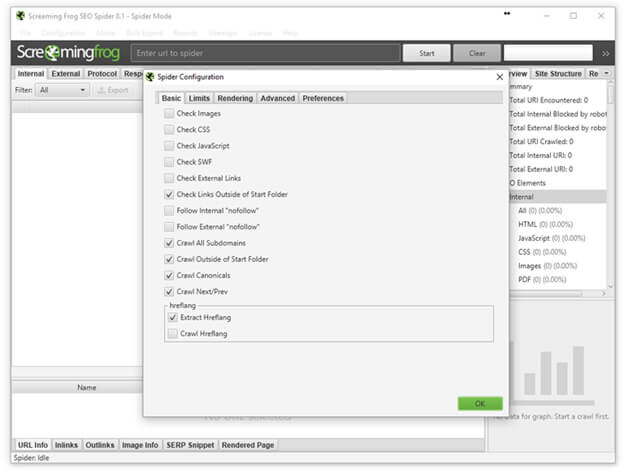The image size is (624, 470).
Task: Enable Check External Links checkbox
Action: 169,178
